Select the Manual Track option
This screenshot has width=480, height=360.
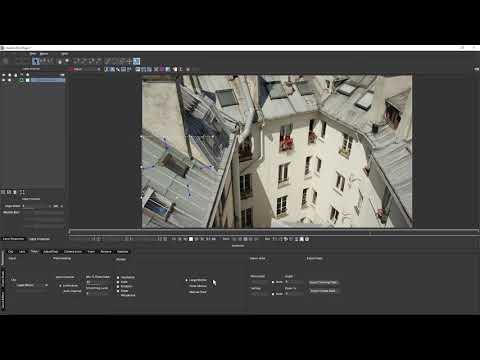coord(198,292)
